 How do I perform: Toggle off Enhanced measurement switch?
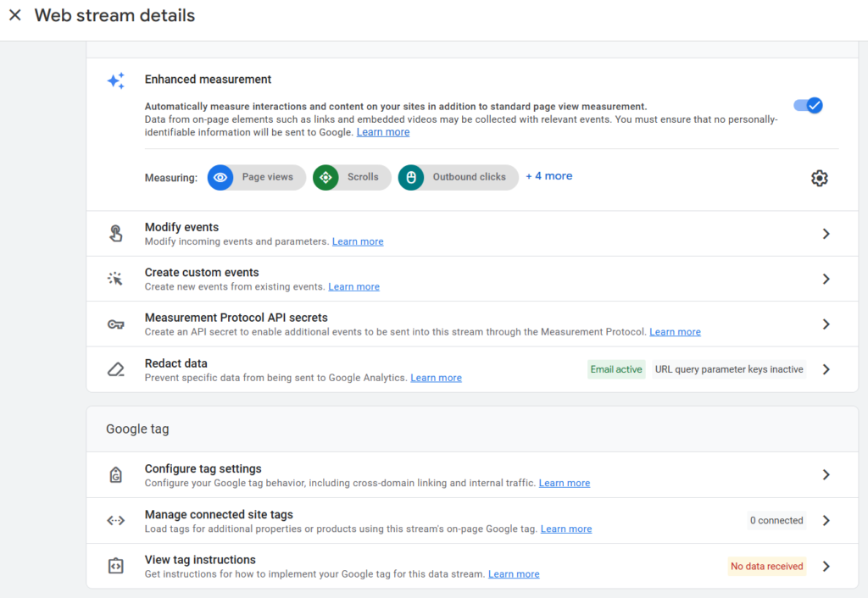pos(808,105)
